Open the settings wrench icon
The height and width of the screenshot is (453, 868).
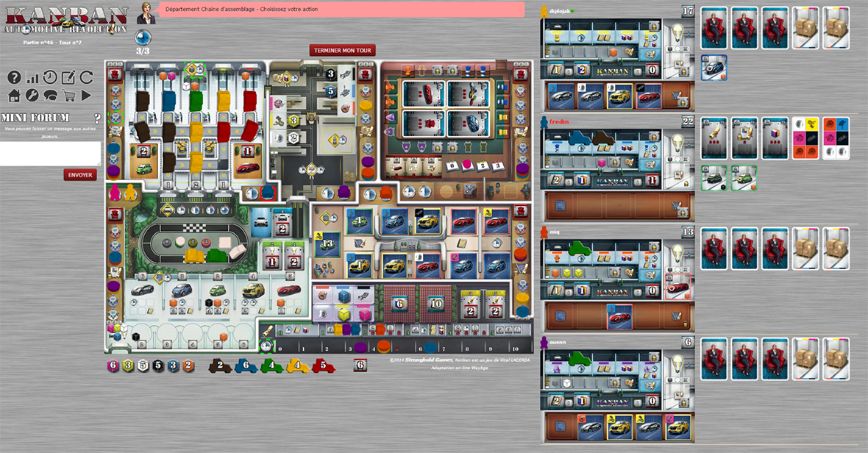click(32, 96)
